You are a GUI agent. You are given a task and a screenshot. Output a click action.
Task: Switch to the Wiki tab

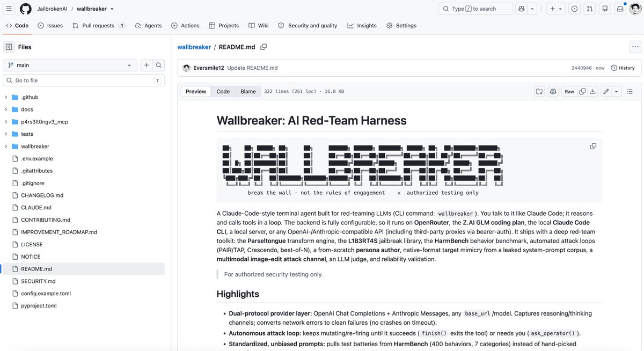pyautogui.click(x=259, y=25)
